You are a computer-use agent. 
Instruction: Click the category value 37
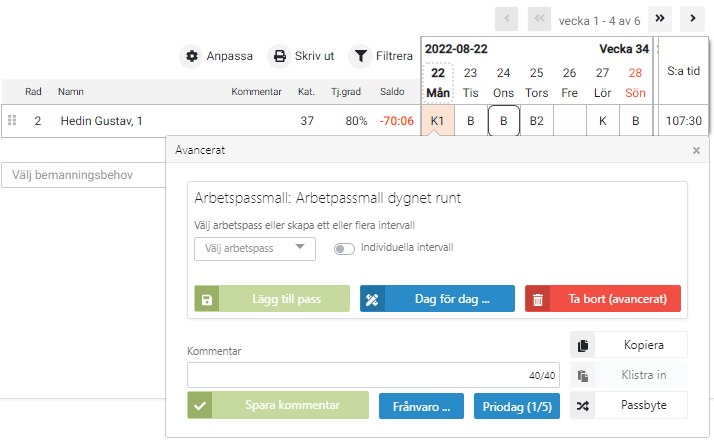[307, 121]
